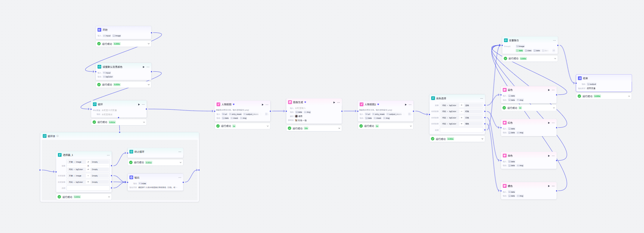Expand 图像生成 运行成功 result panel
The image size is (644, 233).
[339, 128]
